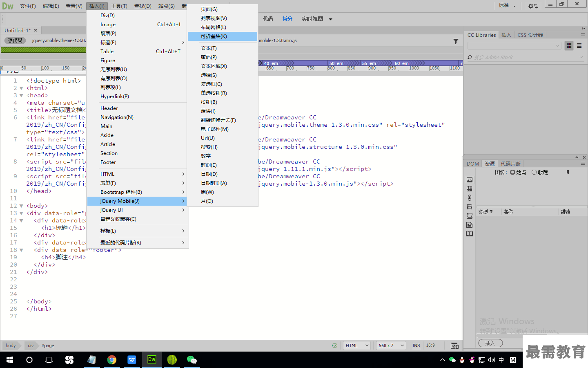Click the Colors/table asset icon
This screenshot has width=588, height=368.
[470, 189]
